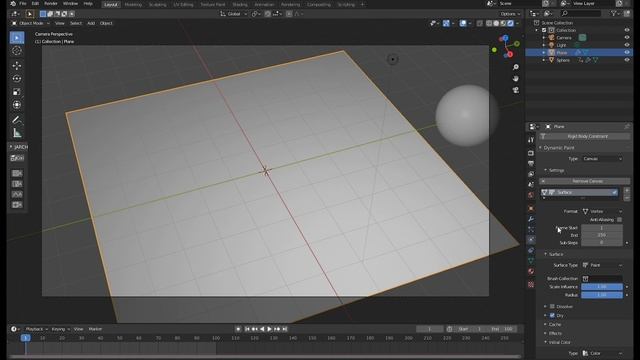The height and width of the screenshot is (360, 640).
Task: Hide the Camera object in outliner
Action: [627, 38]
